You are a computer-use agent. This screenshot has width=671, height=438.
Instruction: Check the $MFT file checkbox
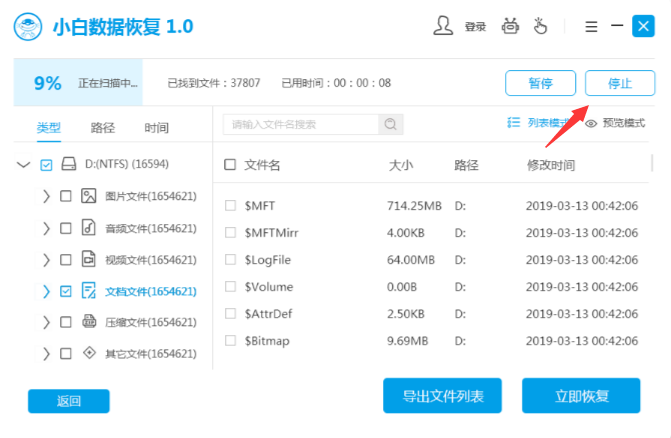click(x=231, y=205)
